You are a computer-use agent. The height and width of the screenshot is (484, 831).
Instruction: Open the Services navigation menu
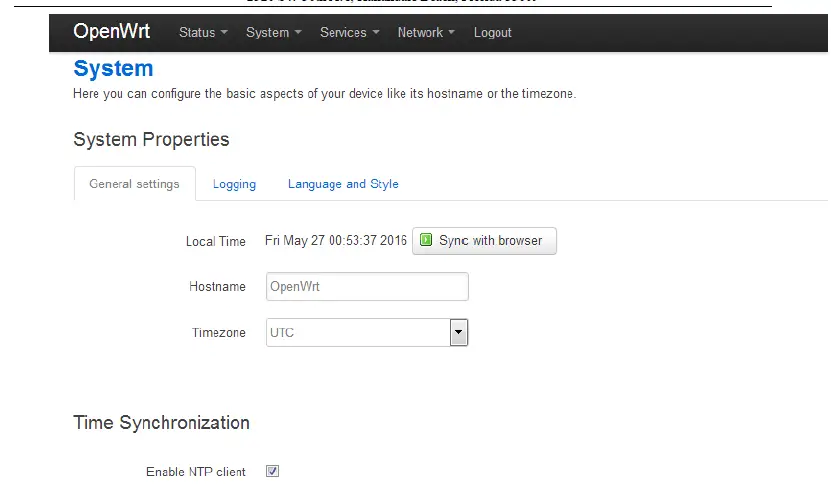coord(349,33)
